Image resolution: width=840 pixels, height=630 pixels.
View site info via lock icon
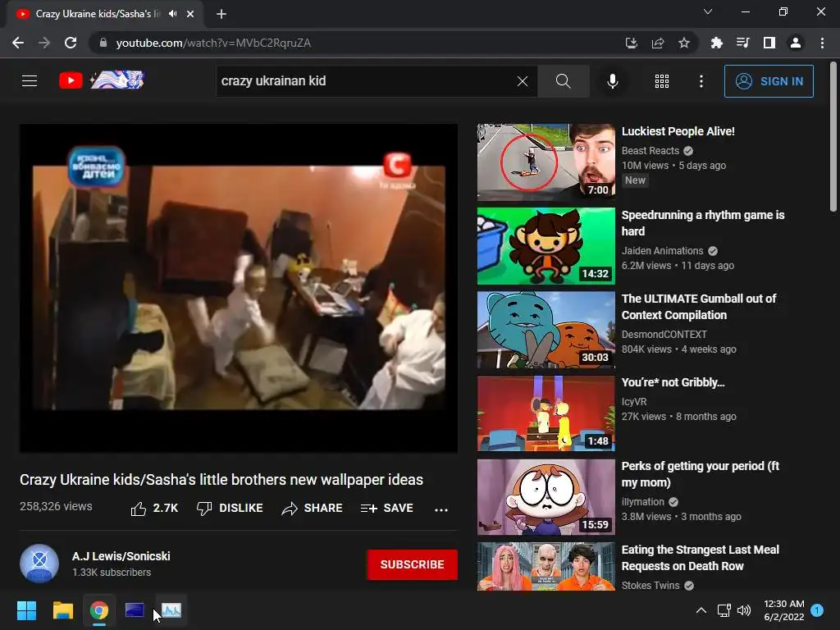pyautogui.click(x=103, y=43)
